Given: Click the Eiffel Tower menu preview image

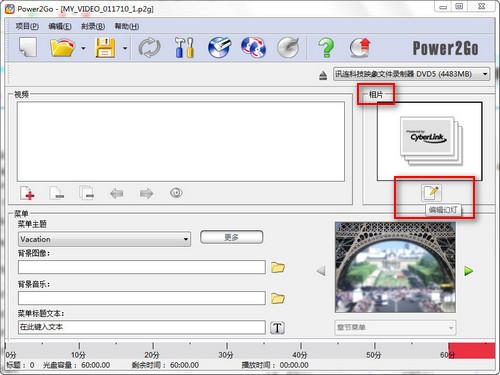Looking at the screenshot, I should pyautogui.click(x=395, y=267).
